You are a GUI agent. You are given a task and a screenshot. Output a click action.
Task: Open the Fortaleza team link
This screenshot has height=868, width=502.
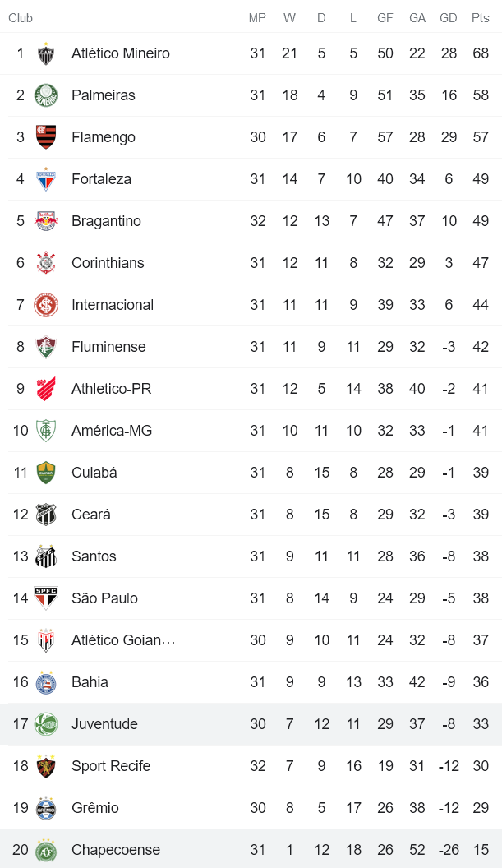[101, 179]
